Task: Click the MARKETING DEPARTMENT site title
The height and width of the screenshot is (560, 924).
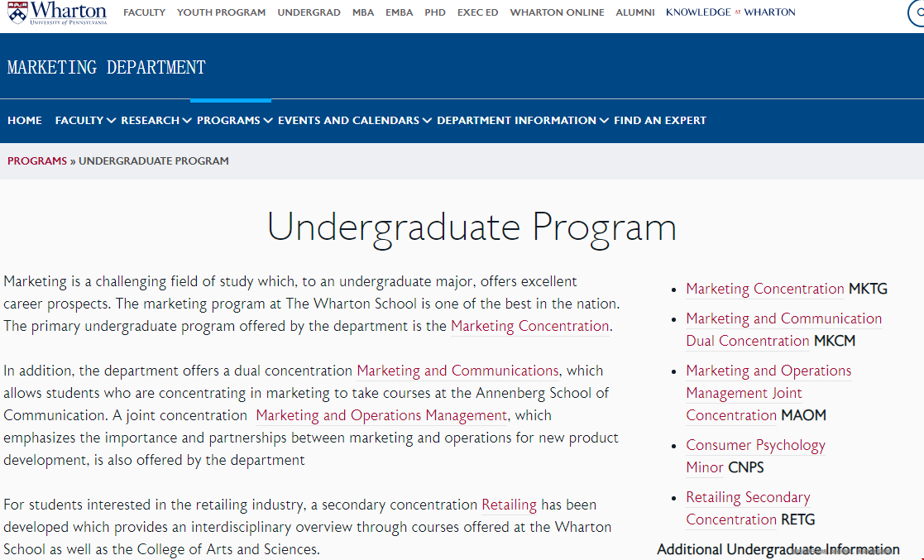Action: point(107,68)
